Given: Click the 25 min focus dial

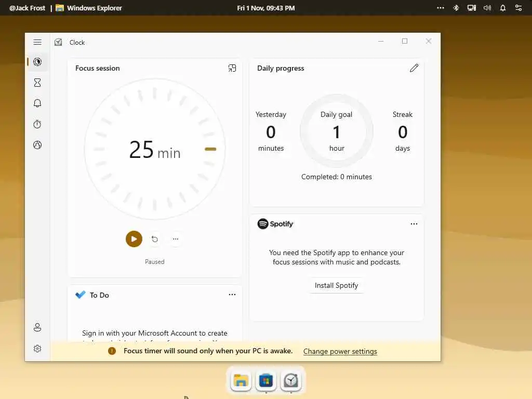Looking at the screenshot, I should click(x=155, y=149).
